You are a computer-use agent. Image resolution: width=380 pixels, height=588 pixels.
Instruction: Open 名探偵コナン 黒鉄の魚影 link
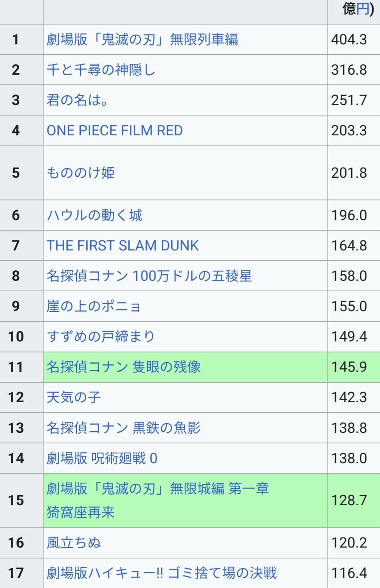(124, 428)
